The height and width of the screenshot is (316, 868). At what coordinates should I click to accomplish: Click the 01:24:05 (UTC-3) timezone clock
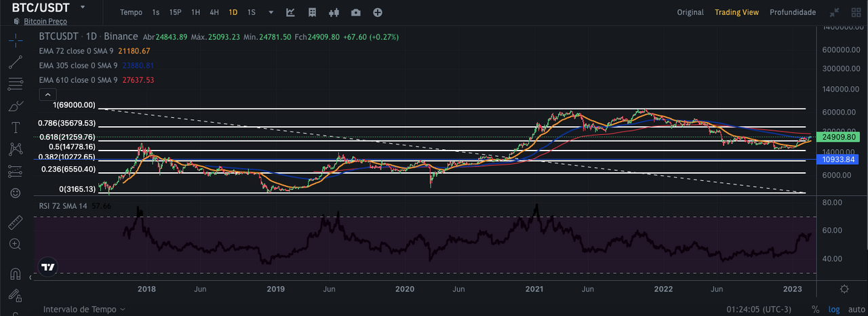coord(759,309)
